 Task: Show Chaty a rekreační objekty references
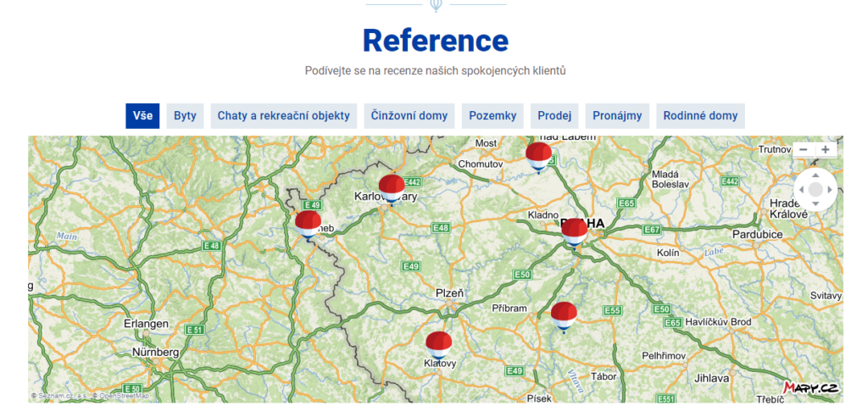click(x=284, y=116)
